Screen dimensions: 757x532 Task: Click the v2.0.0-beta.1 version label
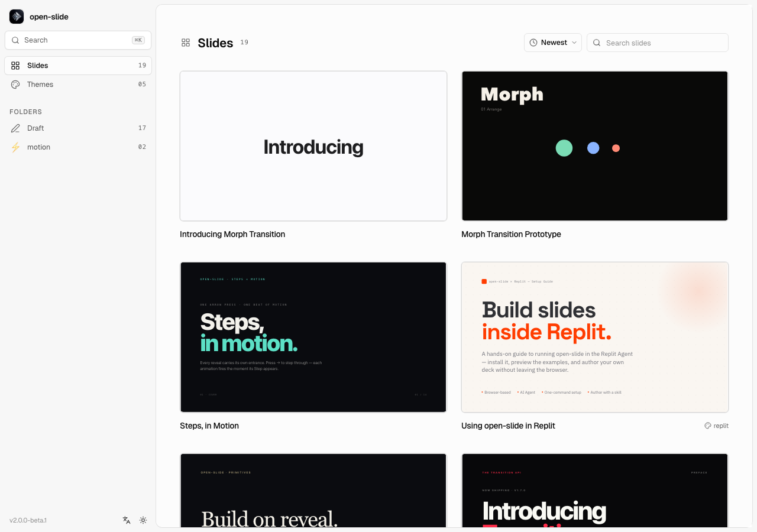coord(28,520)
